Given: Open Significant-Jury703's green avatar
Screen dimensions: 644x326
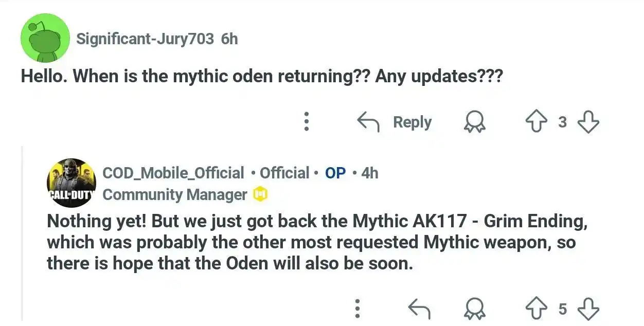Looking at the screenshot, I should (45, 38).
